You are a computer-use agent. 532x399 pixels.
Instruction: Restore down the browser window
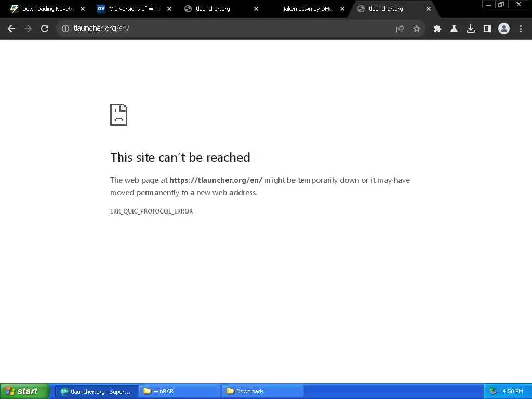[501, 5]
